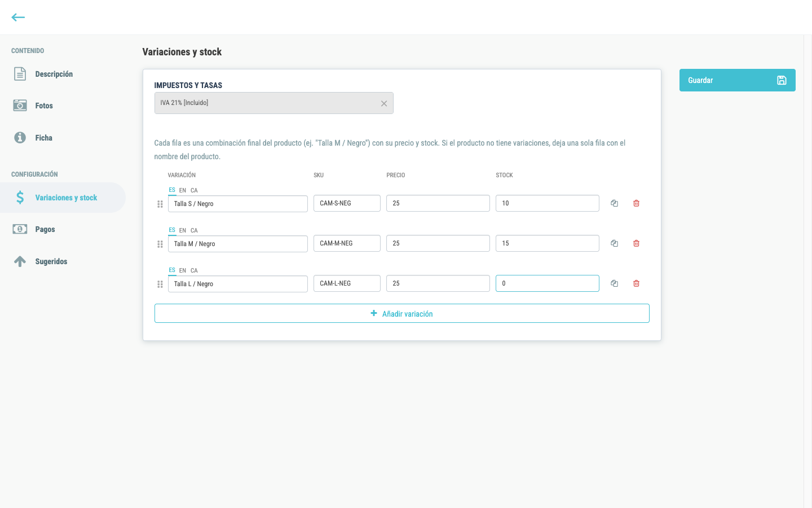Edit the price of Talla S / Negro

(x=438, y=203)
